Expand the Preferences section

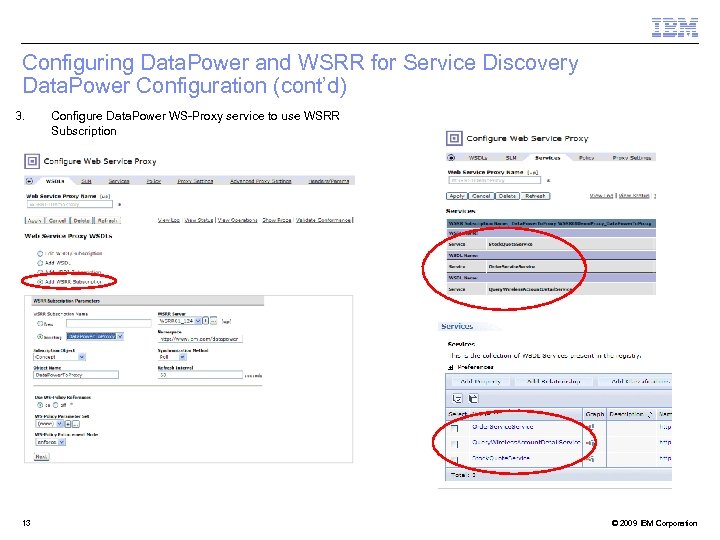tap(451, 367)
